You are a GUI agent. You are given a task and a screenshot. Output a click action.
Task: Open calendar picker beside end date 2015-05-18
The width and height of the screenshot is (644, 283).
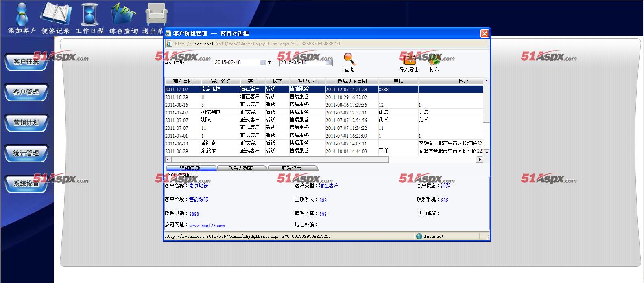coord(329,62)
